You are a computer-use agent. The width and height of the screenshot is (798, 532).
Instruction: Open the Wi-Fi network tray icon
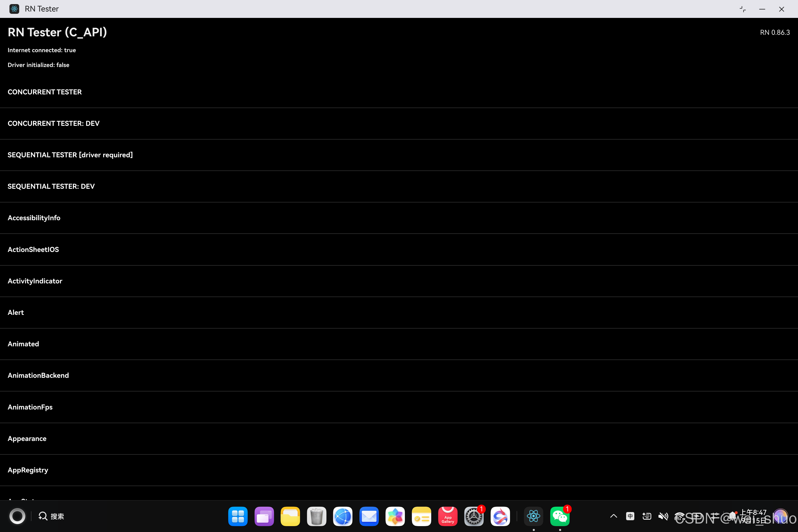[680, 516]
